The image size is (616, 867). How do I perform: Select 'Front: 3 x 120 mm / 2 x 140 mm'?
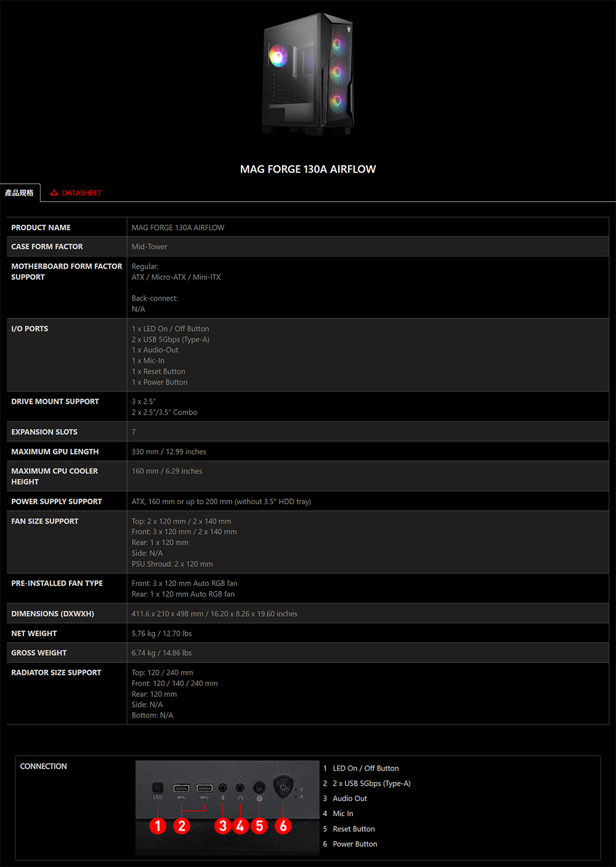184,532
